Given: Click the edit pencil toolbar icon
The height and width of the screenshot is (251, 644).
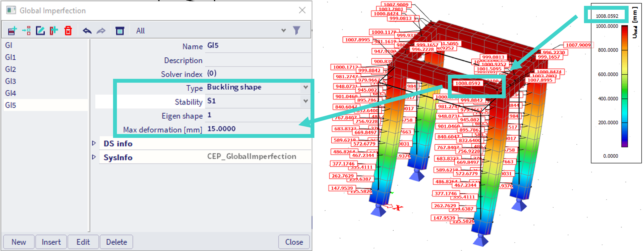Looking at the screenshot, I should pyautogui.click(x=40, y=31).
